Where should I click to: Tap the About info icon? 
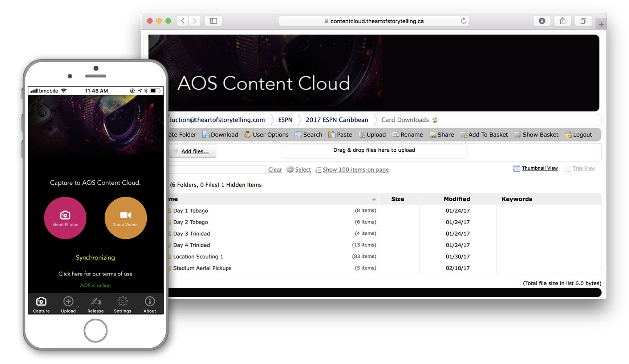[150, 304]
